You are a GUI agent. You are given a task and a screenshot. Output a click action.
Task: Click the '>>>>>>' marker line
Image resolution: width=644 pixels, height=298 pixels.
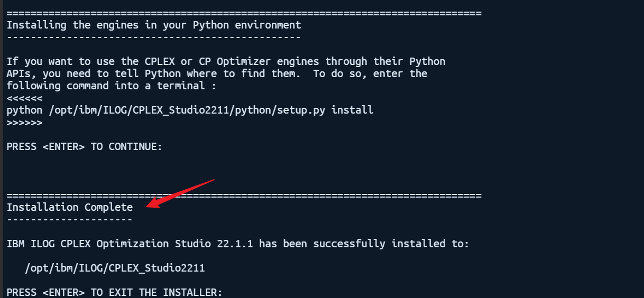click(x=24, y=123)
